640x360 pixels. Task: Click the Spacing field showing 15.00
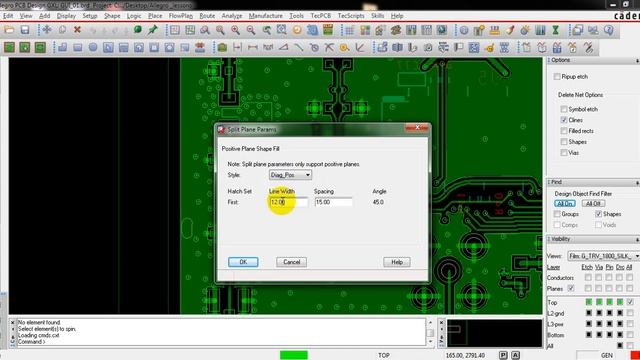(x=333, y=202)
